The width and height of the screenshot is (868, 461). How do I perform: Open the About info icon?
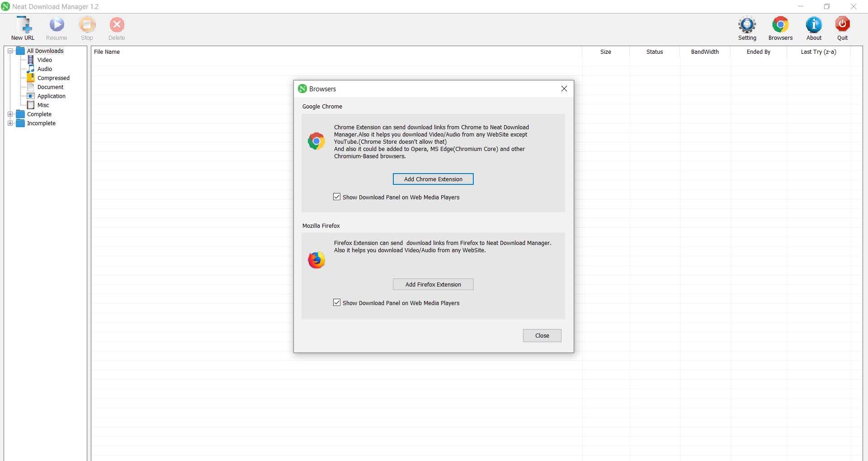point(814,24)
